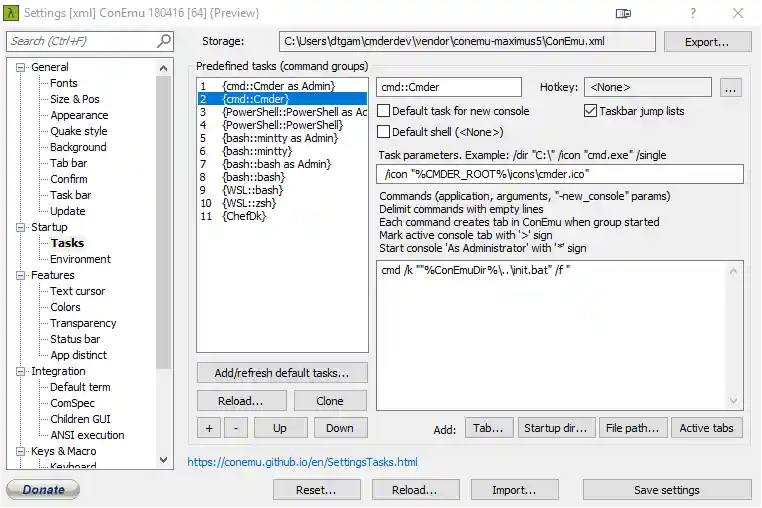Click the minus button to remove task
This screenshot has height=508, width=762.
point(234,428)
